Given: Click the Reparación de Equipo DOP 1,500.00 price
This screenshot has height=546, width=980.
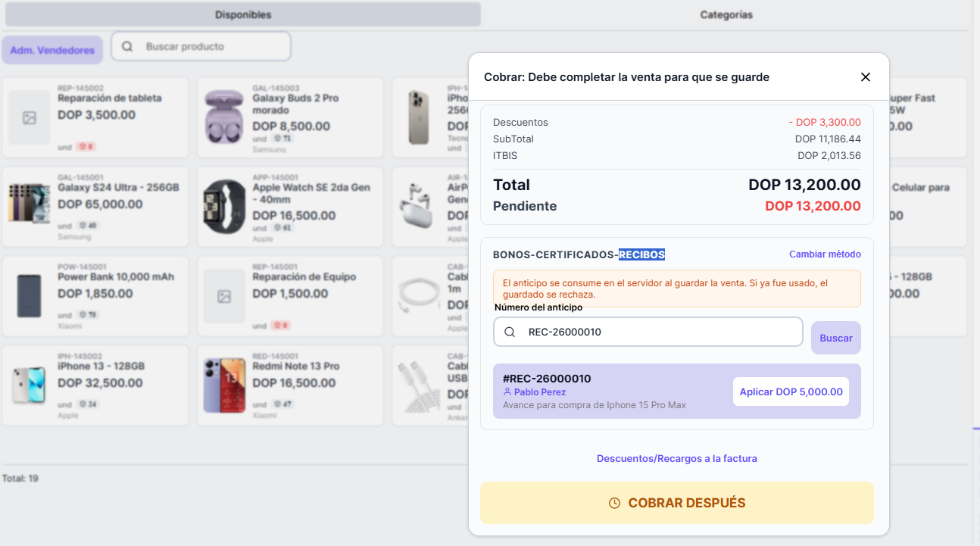Looking at the screenshot, I should click(290, 293).
